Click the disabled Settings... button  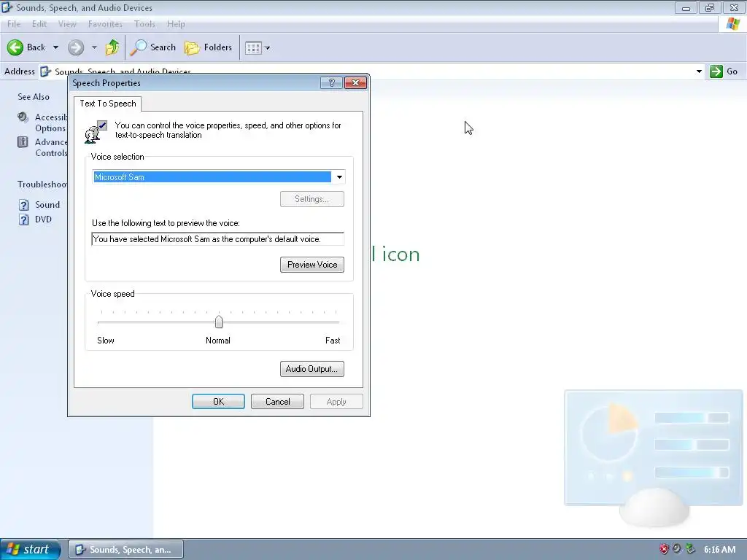(312, 199)
